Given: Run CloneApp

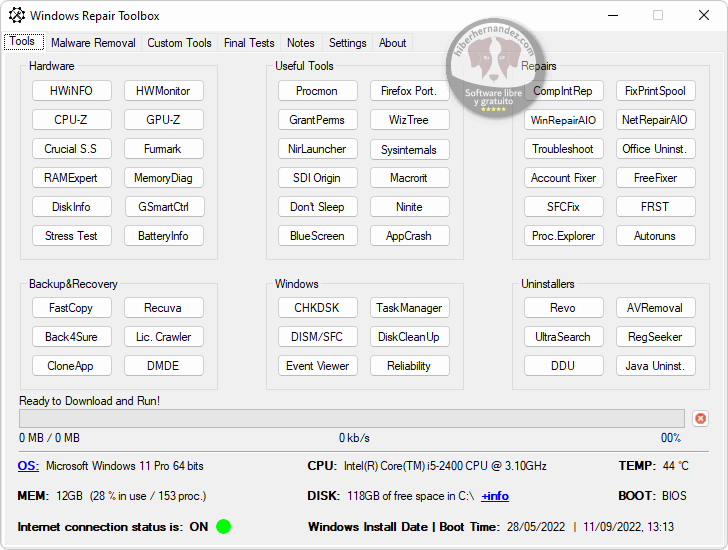Looking at the screenshot, I should click(x=72, y=366).
